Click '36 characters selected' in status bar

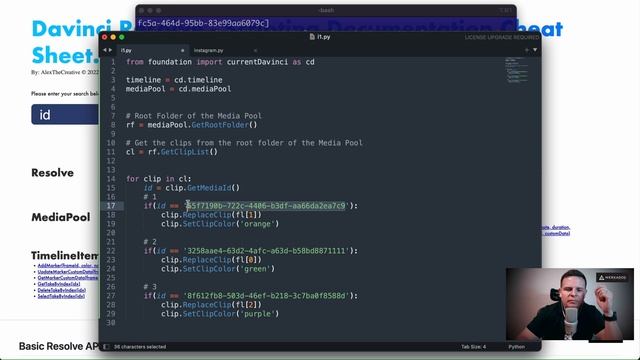[x=140, y=347]
